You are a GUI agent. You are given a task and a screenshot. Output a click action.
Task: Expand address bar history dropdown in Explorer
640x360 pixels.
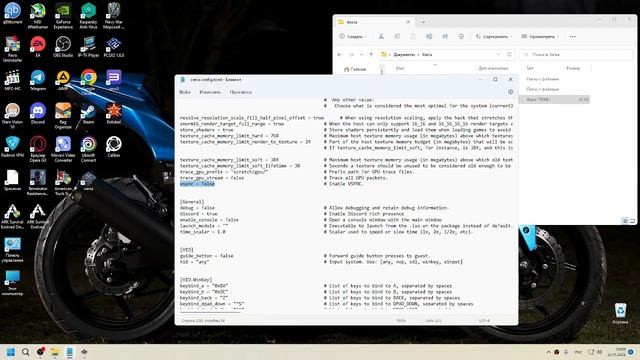tap(498, 54)
